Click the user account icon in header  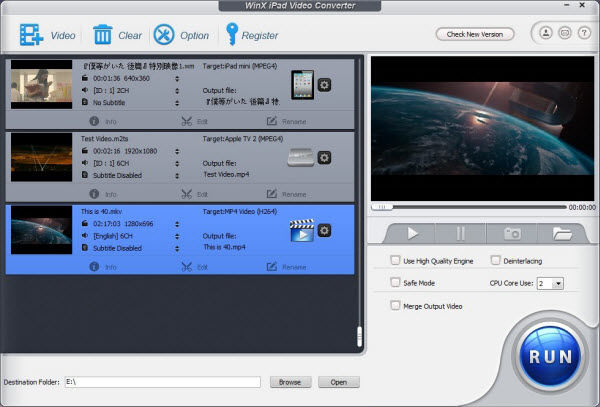[x=546, y=33]
